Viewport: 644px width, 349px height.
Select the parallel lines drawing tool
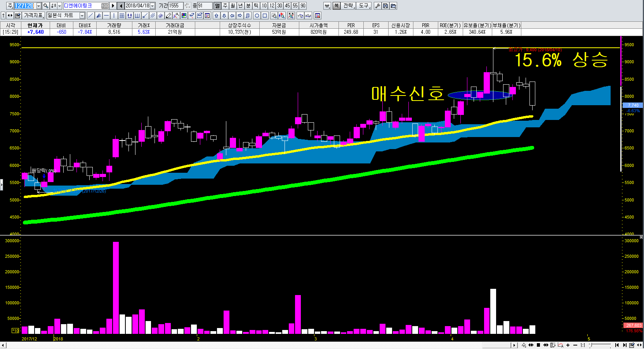[153, 16]
